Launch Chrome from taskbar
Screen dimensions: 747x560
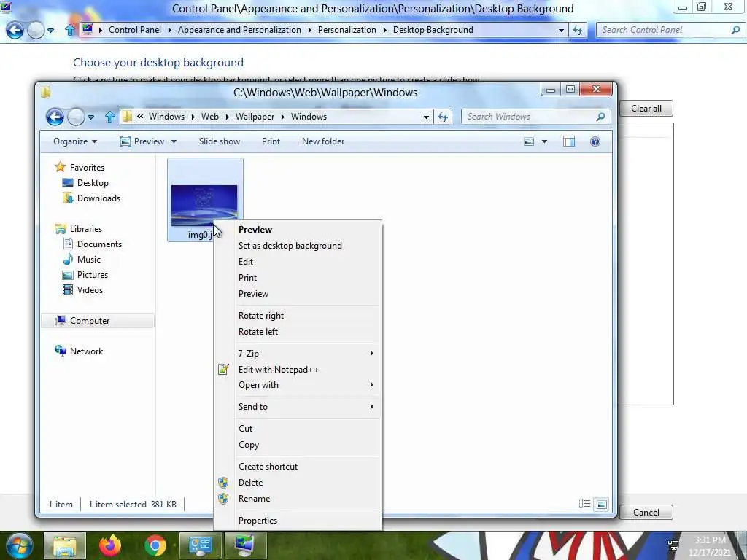tap(155, 545)
